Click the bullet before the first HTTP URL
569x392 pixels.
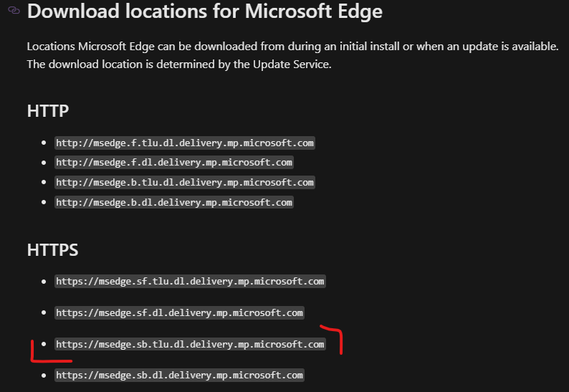coord(44,143)
